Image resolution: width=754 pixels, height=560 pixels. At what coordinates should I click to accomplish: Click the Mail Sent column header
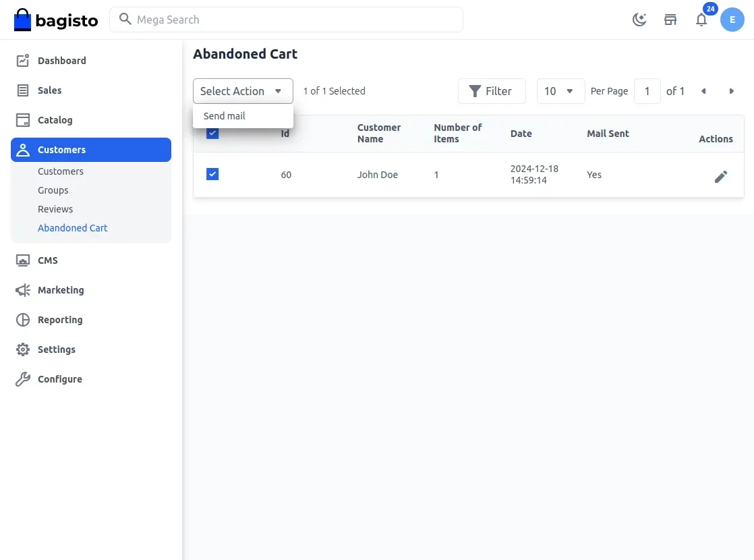click(608, 134)
